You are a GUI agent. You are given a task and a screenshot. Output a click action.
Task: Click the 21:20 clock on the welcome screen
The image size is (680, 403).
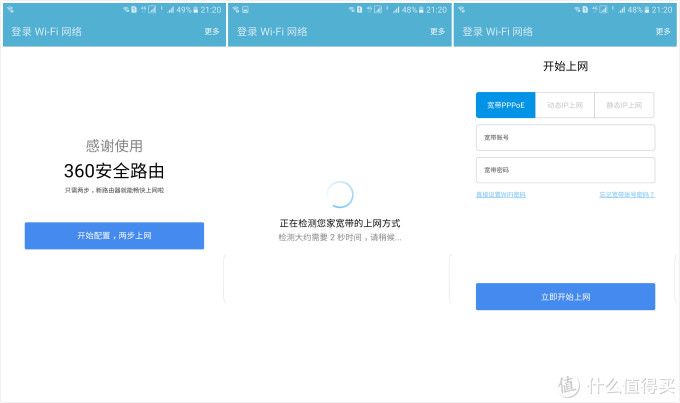(x=211, y=10)
